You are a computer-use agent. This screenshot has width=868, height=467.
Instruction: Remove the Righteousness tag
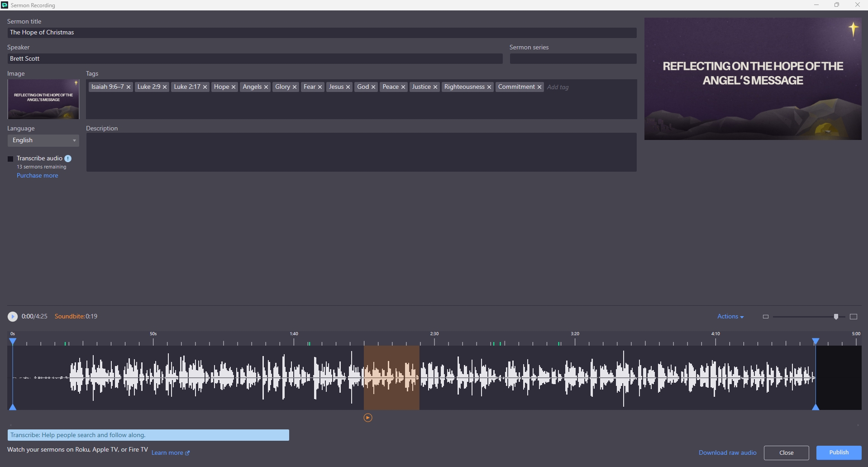tap(489, 87)
